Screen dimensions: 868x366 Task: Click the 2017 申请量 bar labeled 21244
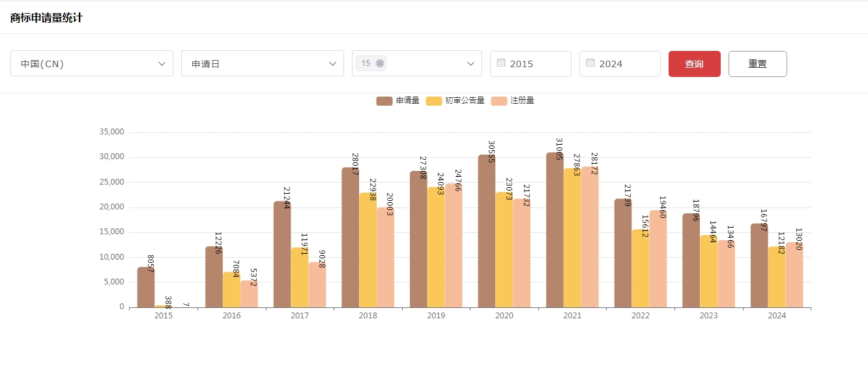(282, 254)
